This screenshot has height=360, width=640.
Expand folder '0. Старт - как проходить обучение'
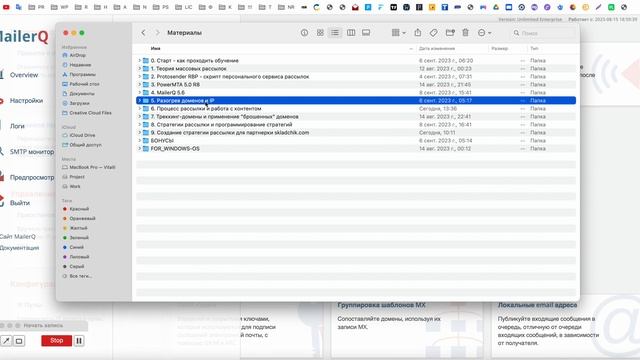coord(139,60)
